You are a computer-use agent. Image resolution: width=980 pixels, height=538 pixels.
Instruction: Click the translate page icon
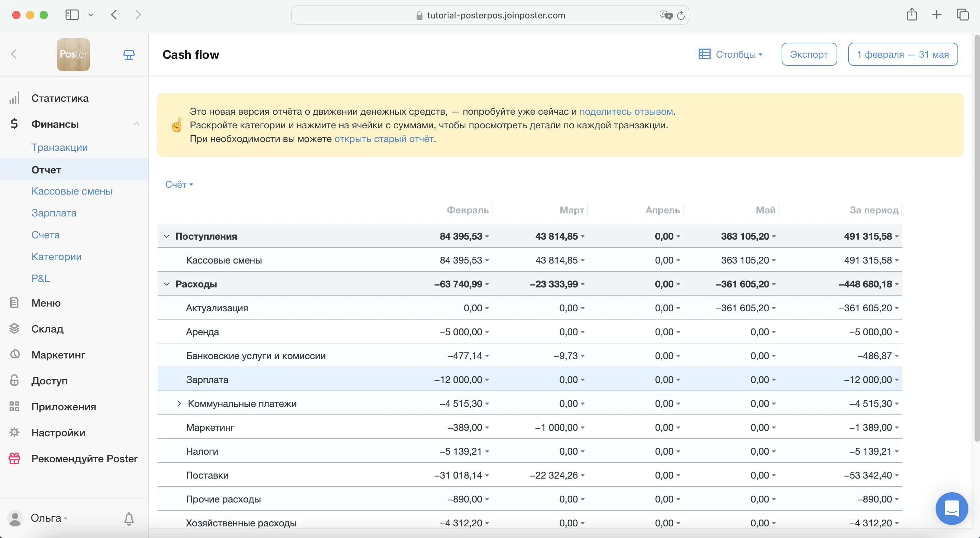(x=666, y=15)
